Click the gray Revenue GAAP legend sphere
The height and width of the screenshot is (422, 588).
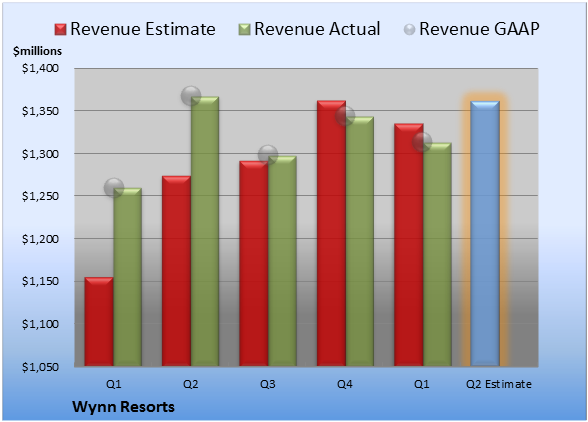click(410, 30)
